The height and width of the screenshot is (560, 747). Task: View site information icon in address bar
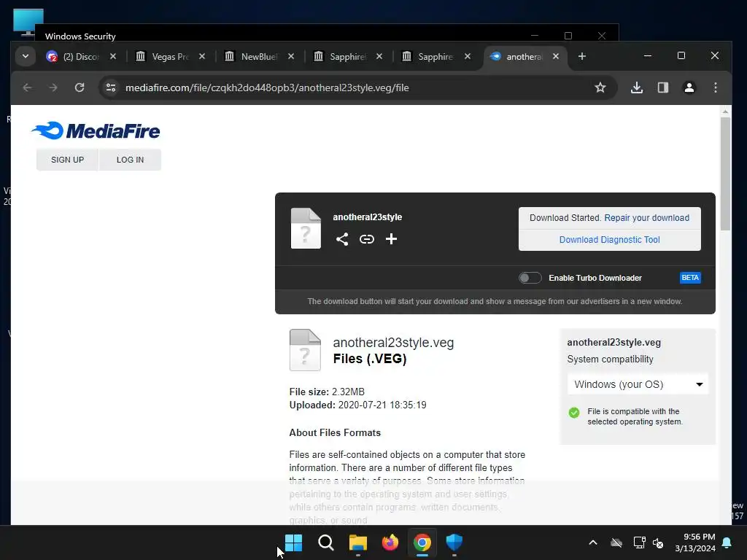pos(111,87)
